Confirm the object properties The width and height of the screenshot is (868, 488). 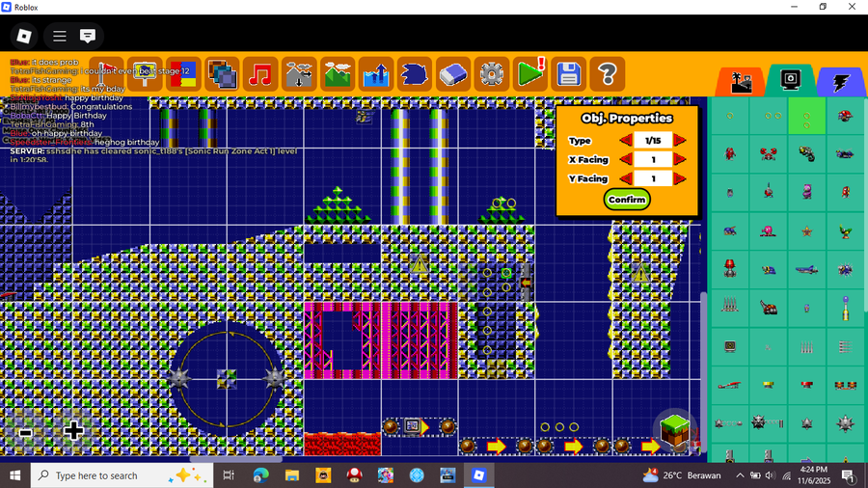627,200
